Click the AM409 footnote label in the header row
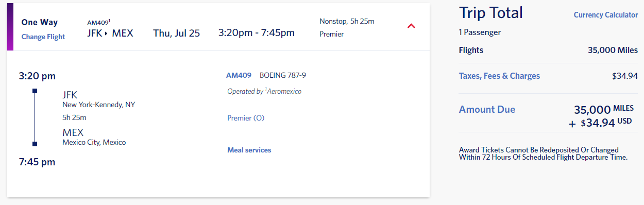The width and height of the screenshot is (644, 205). 99,22
